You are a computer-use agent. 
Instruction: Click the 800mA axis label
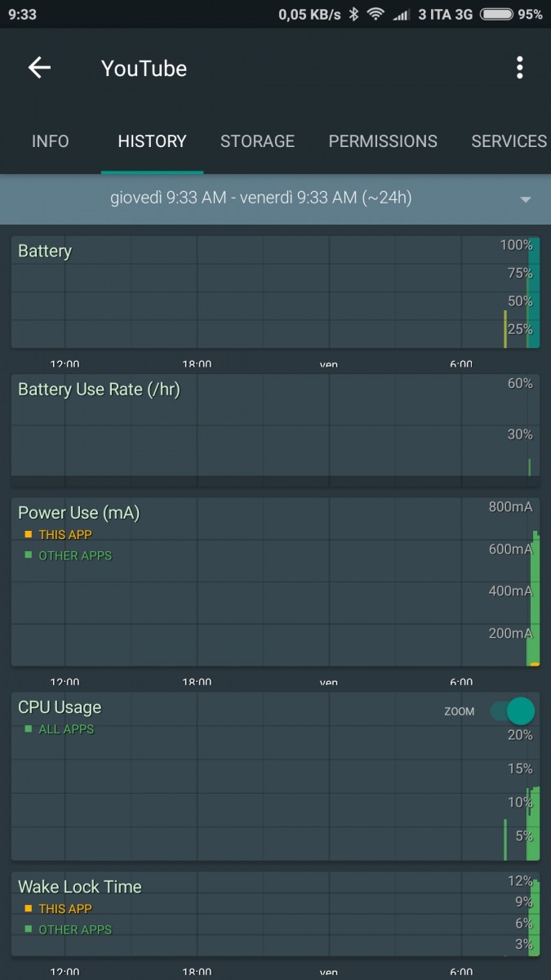pos(511,507)
